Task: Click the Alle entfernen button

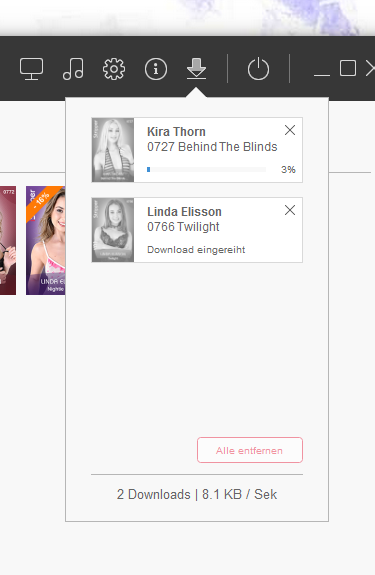Action: click(250, 450)
